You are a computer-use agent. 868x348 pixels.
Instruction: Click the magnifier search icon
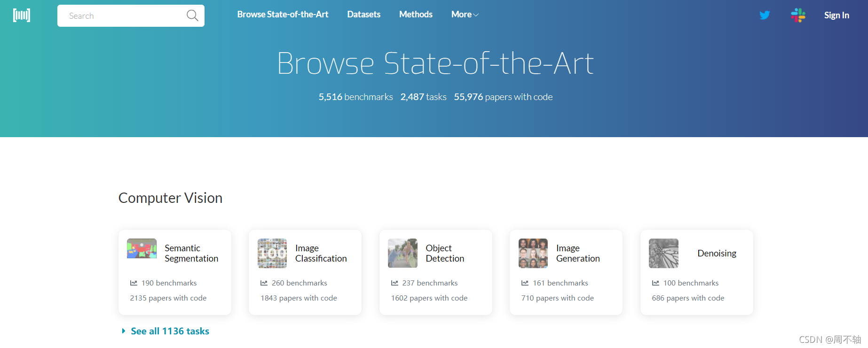coord(192,15)
